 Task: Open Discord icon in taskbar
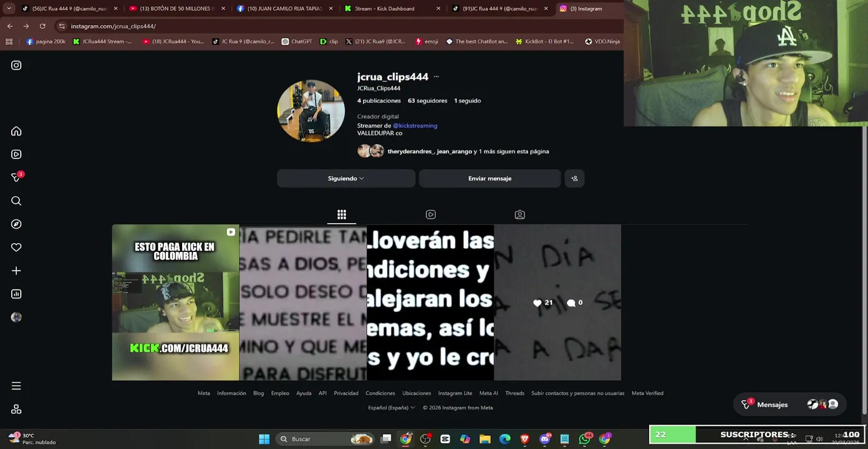point(545,439)
